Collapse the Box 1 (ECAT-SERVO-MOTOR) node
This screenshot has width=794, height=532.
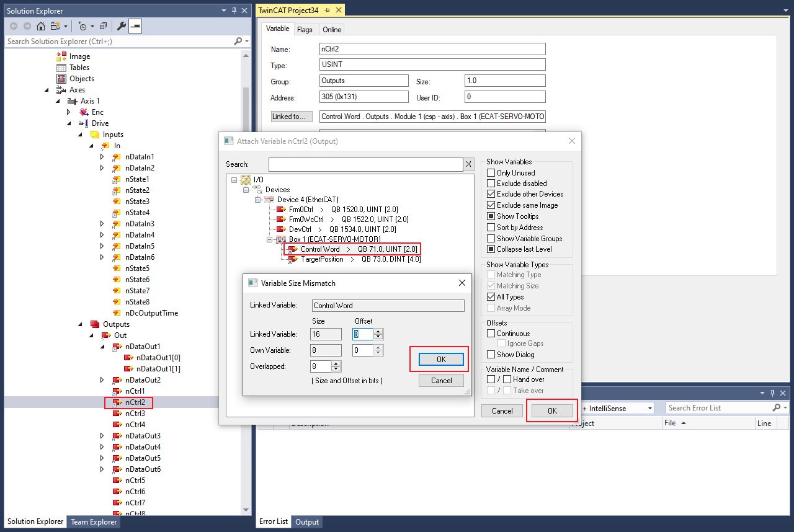point(270,239)
